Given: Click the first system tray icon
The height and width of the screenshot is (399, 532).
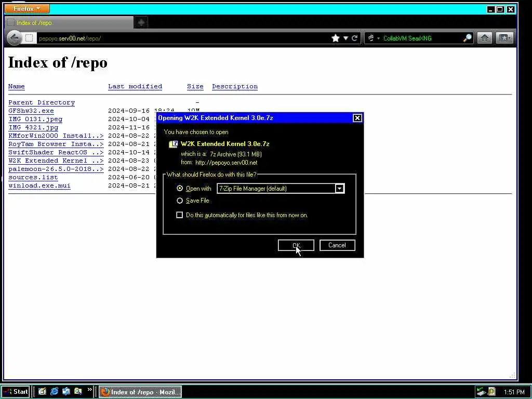Looking at the screenshot, I should pyautogui.click(x=481, y=392).
